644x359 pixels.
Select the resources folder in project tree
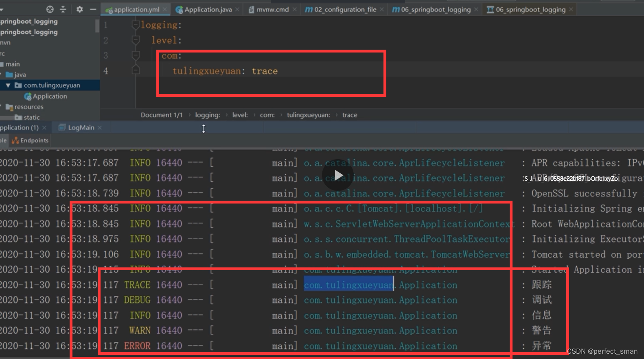tap(29, 107)
